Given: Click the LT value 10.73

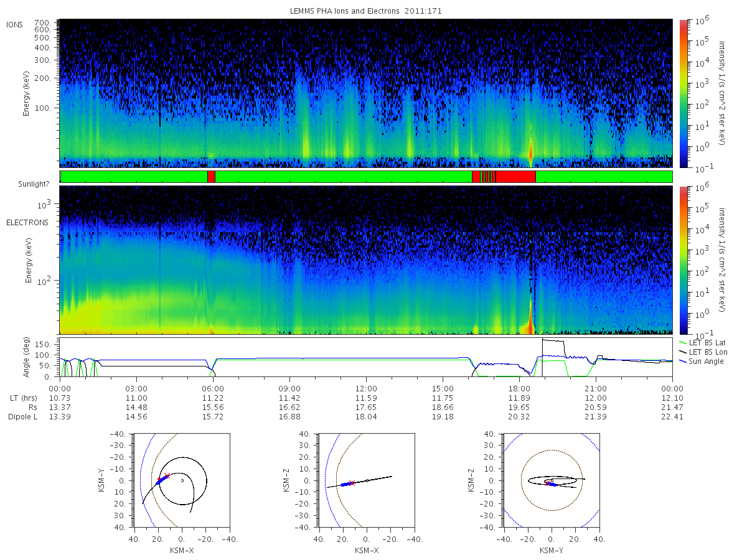Looking at the screenshot, I should [60, 398].
